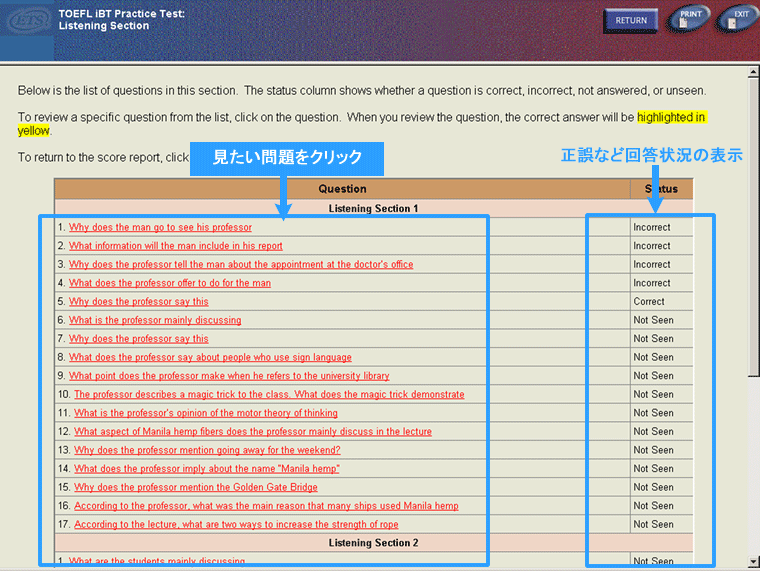Click 'Not Seen' status of question 6
Screen dimensions: 760x571
(x=653, y=320)
